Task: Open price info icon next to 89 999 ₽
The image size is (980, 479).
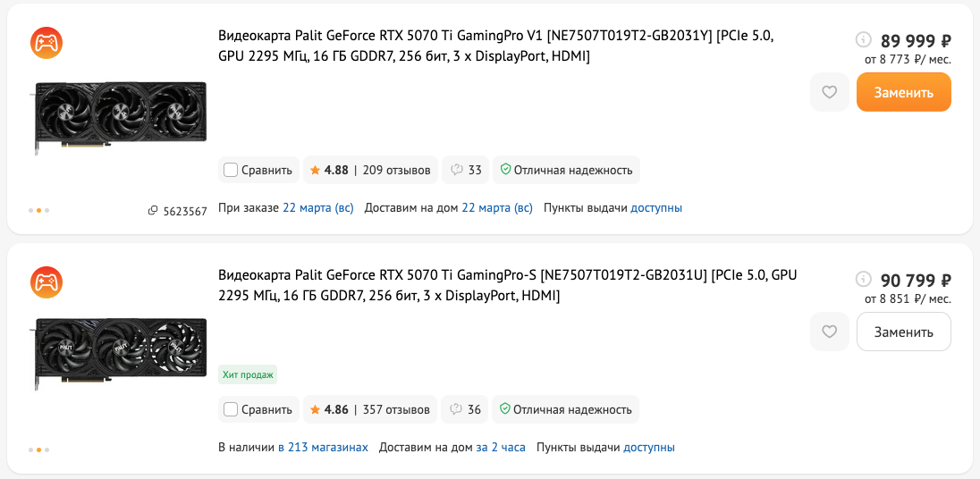Action: [x=863, y=39]
